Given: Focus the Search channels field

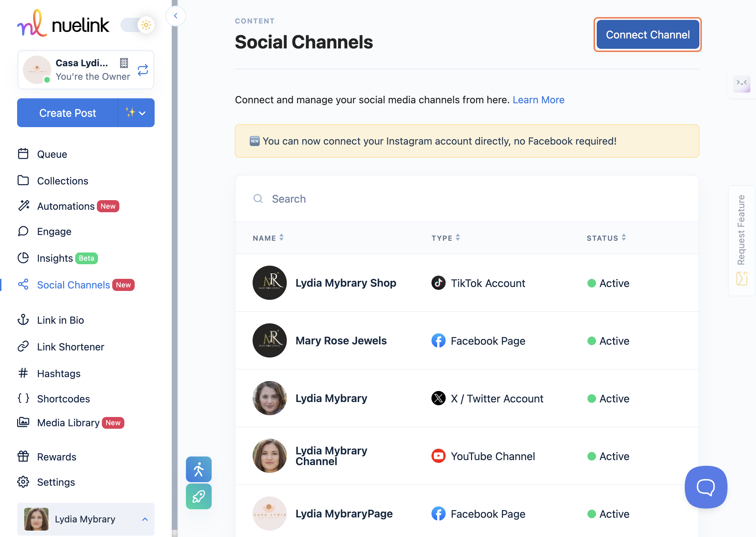Looking at the screenshot, I should (467, 199).
